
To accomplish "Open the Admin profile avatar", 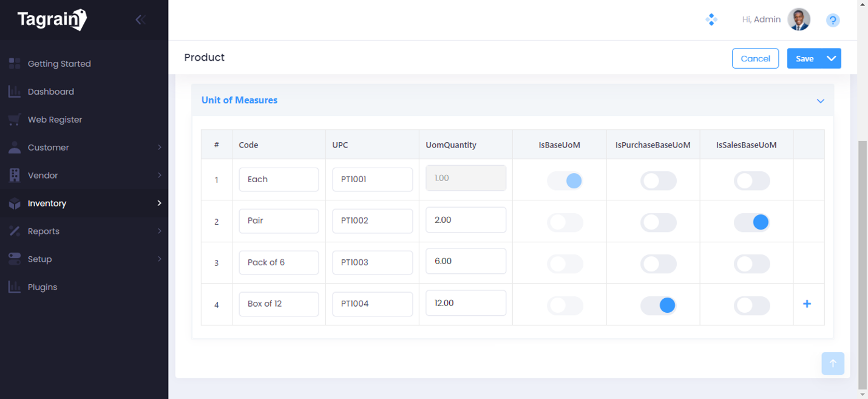I will tap(799, 19).
